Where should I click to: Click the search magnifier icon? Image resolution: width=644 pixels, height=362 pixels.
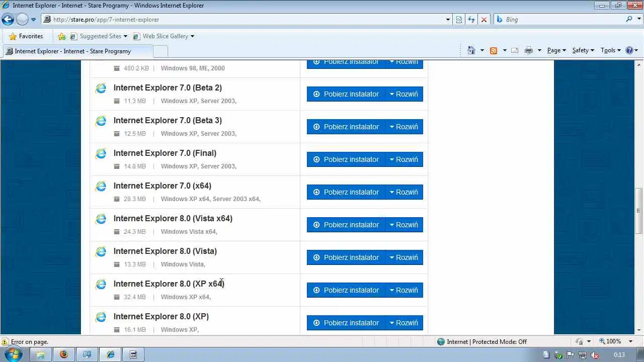pos(629,19)
